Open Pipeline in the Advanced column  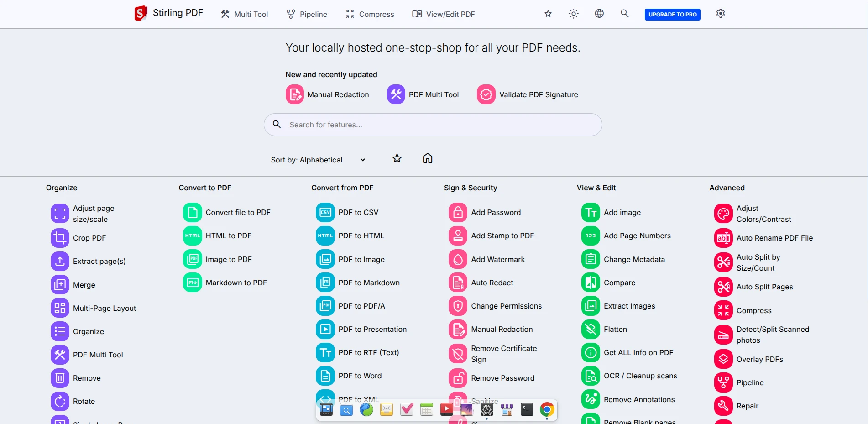(750, 382)
